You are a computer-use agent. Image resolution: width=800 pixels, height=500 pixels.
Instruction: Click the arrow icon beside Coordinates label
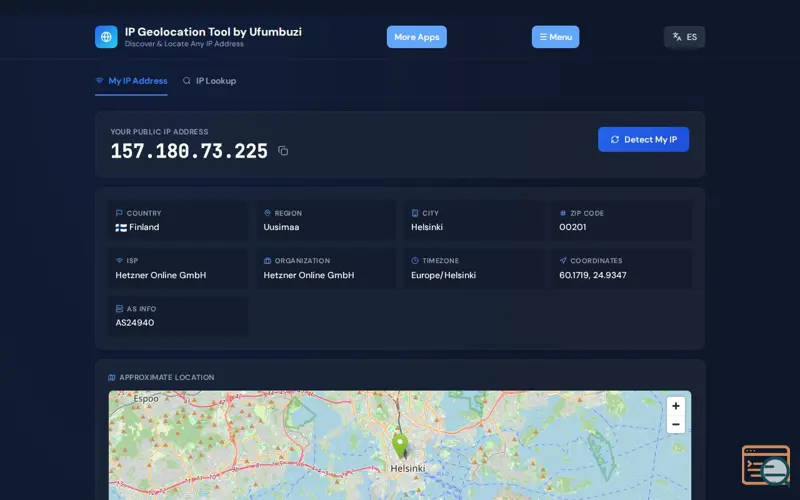click(563, 260)
